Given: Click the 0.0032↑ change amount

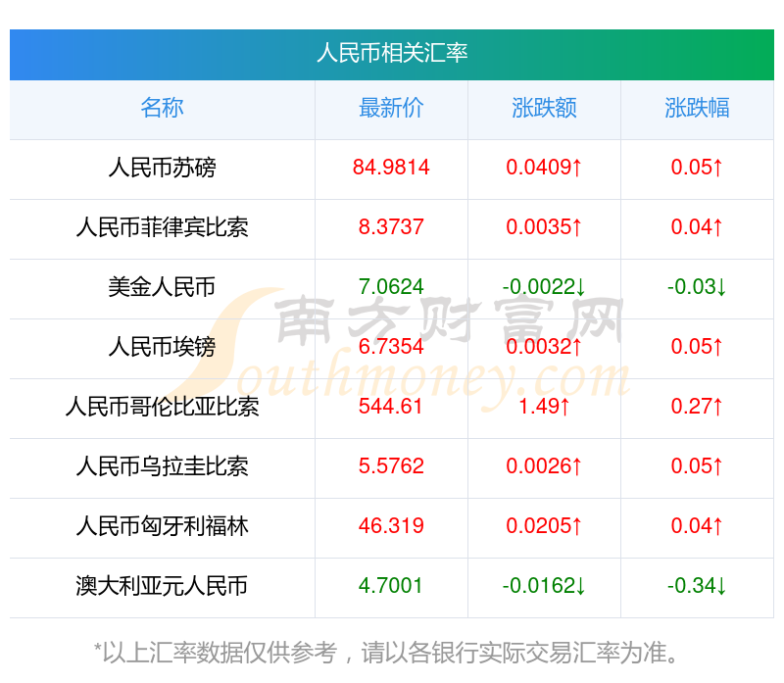Looking at the screenshot, I should point(544,347).
